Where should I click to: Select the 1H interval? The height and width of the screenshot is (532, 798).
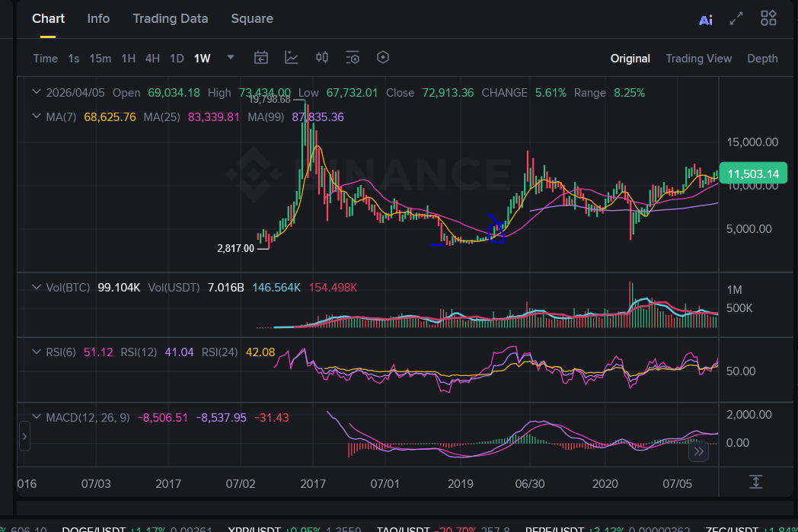128,59
